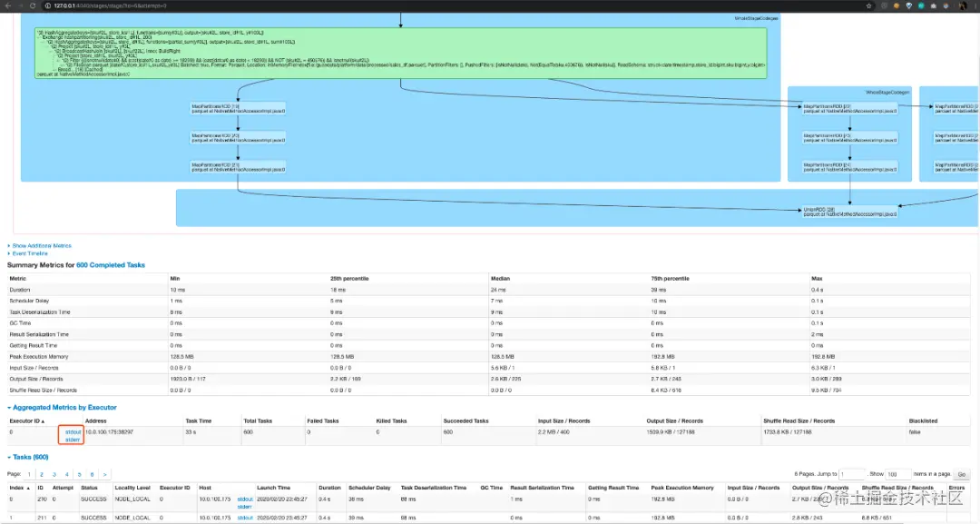
Task: Collapse Aggregated Metrics by Executor section
Action: coord(64,407)
